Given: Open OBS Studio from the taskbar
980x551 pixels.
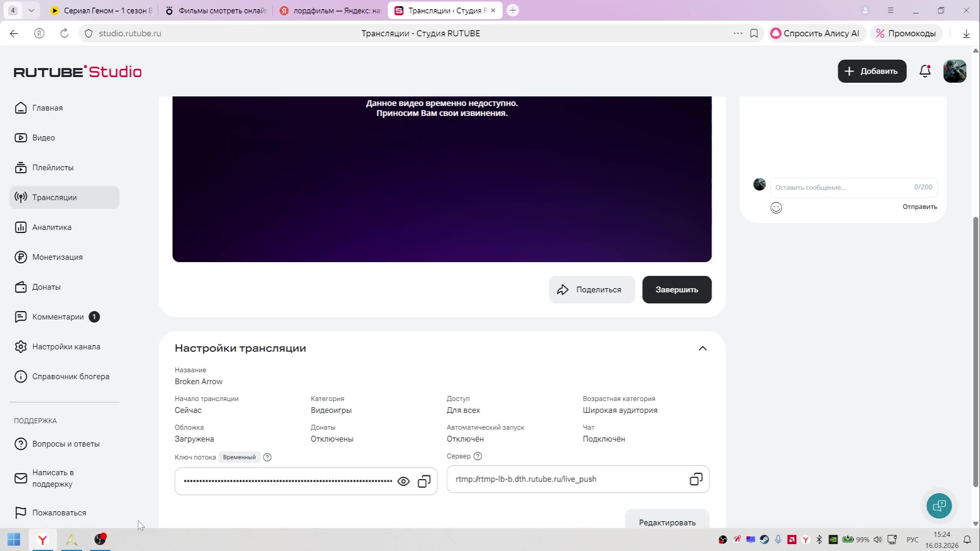Looking at the screenshot, I should click(100, 540).
